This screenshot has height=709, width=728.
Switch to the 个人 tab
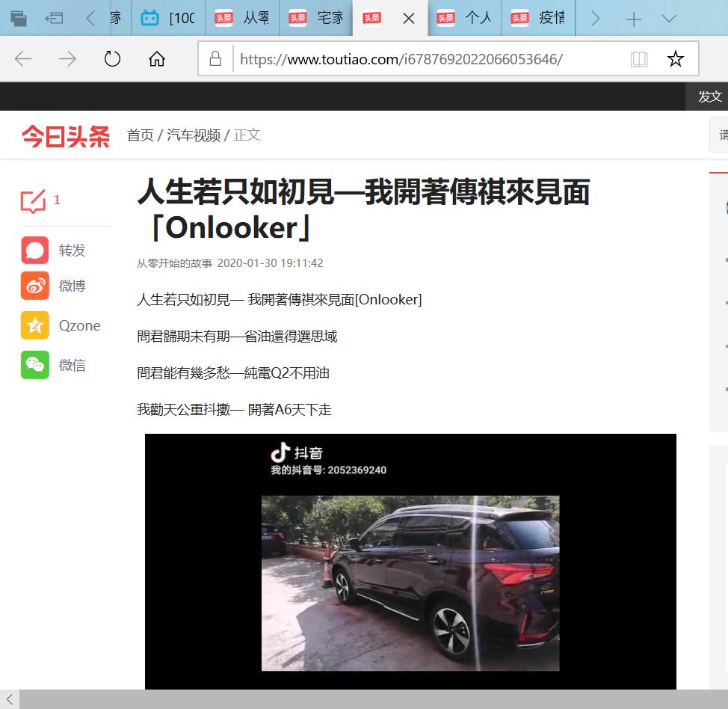(x=463, y=16)
